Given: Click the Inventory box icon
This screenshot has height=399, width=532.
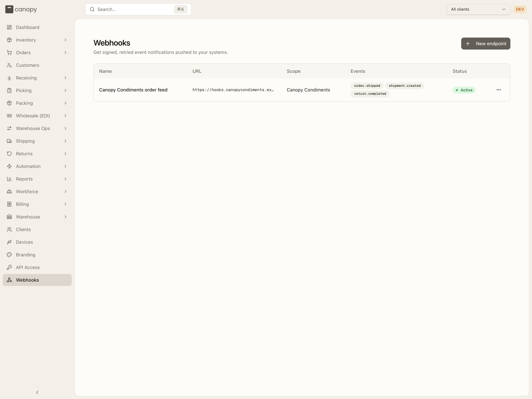Looking at the screenshot, I should pos(9,40).
